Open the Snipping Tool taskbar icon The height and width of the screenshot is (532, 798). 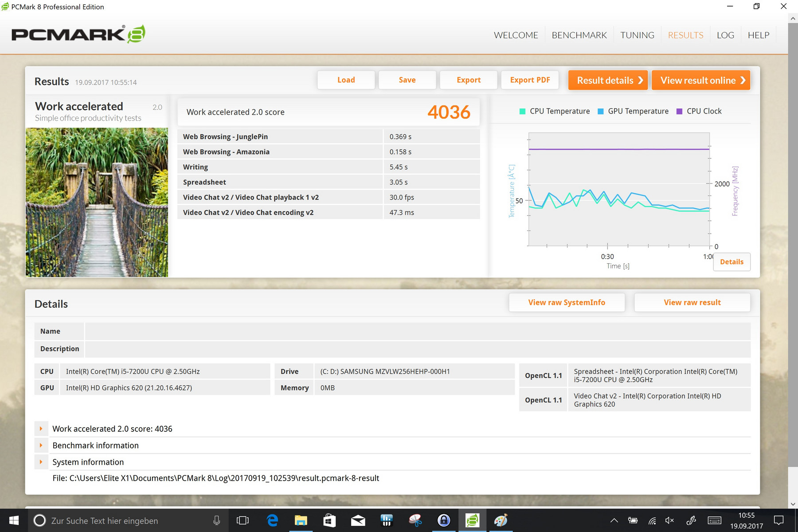coord(415,520)
